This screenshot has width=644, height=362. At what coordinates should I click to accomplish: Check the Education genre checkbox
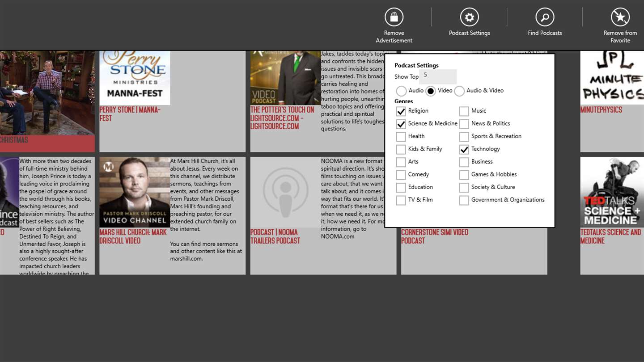coord(401,188)
